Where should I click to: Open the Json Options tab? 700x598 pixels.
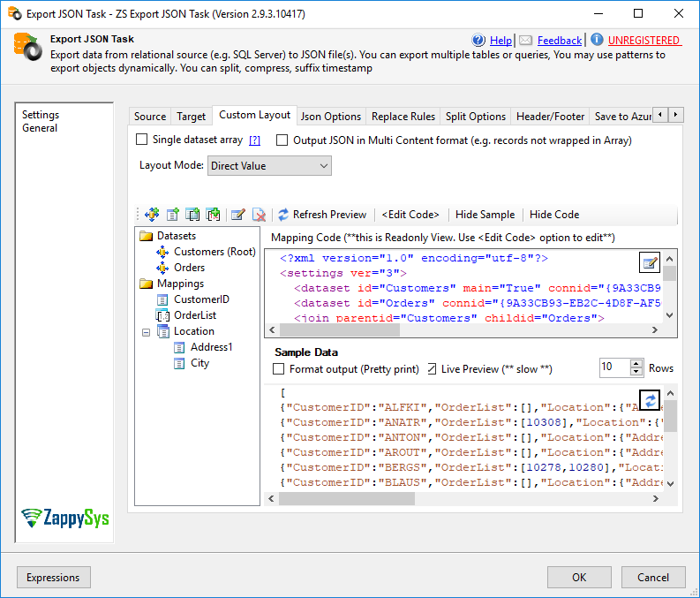tap(331, 117)
